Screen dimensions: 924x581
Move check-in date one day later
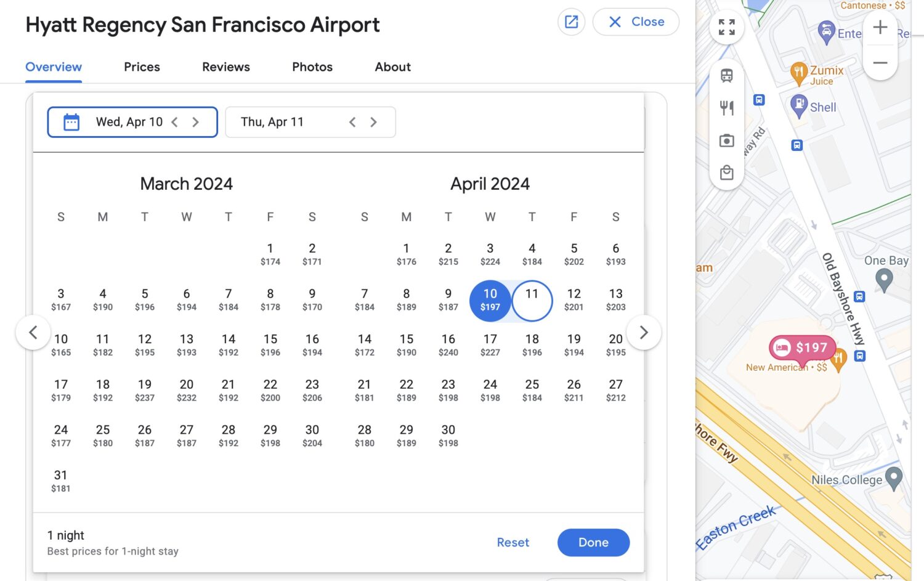195,122
